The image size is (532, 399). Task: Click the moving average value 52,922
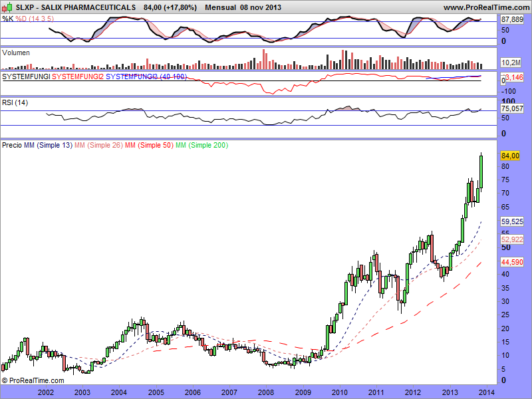click(512, 239)
